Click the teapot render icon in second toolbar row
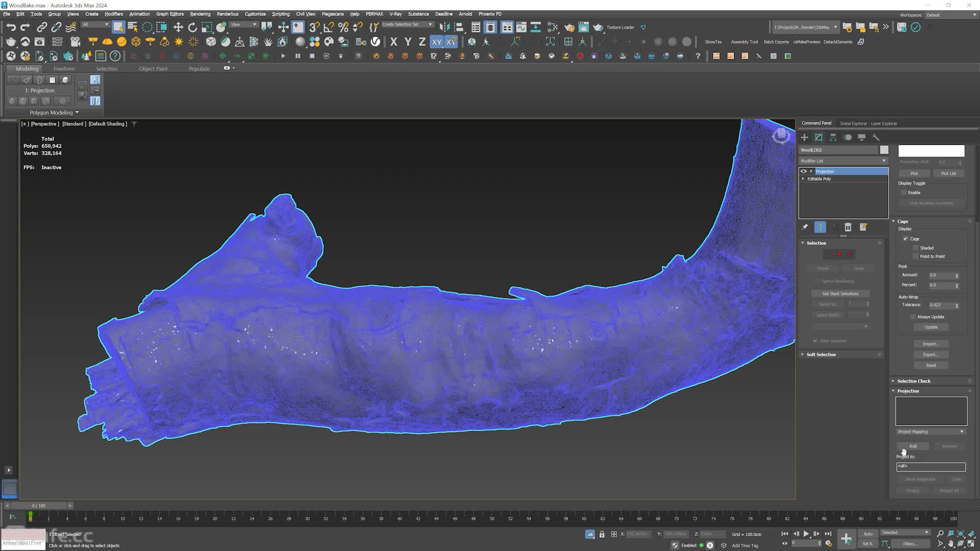Viewport: 980px width, 551px height. tap(11, 42)
